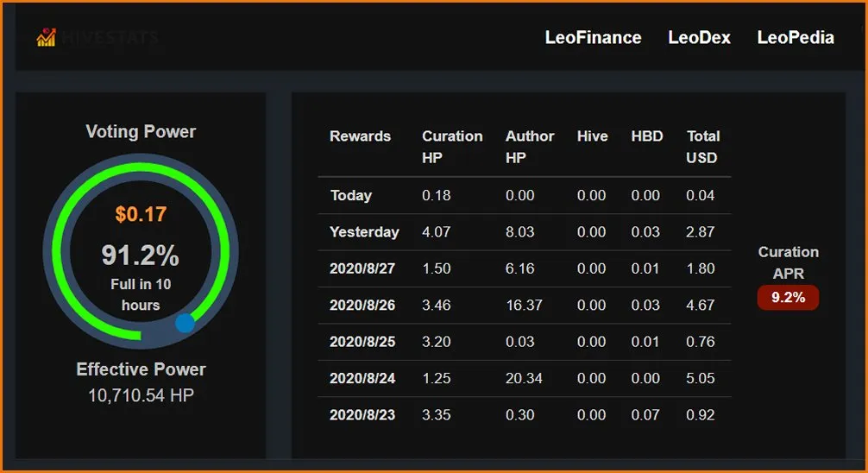The width and height of the screenshot is (868, 473).
Task: Click the blue voting power gauge knob
Action: [185, 323]
